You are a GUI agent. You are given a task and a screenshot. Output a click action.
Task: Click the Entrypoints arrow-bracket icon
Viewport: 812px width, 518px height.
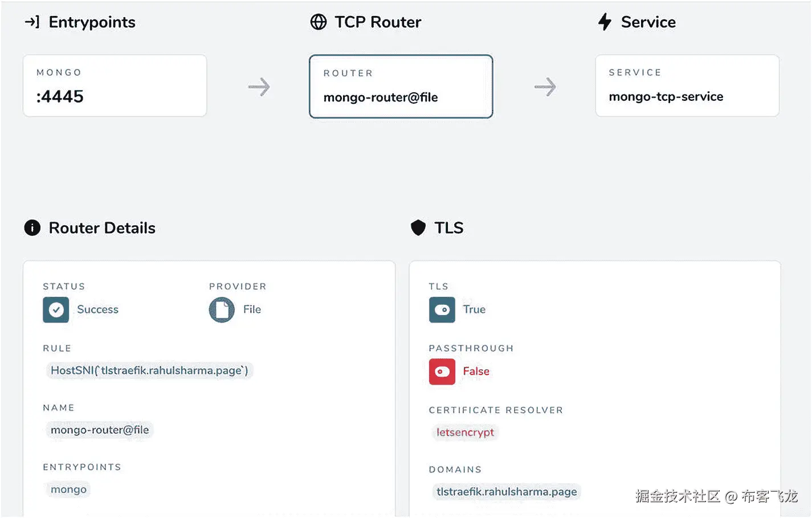32,22
